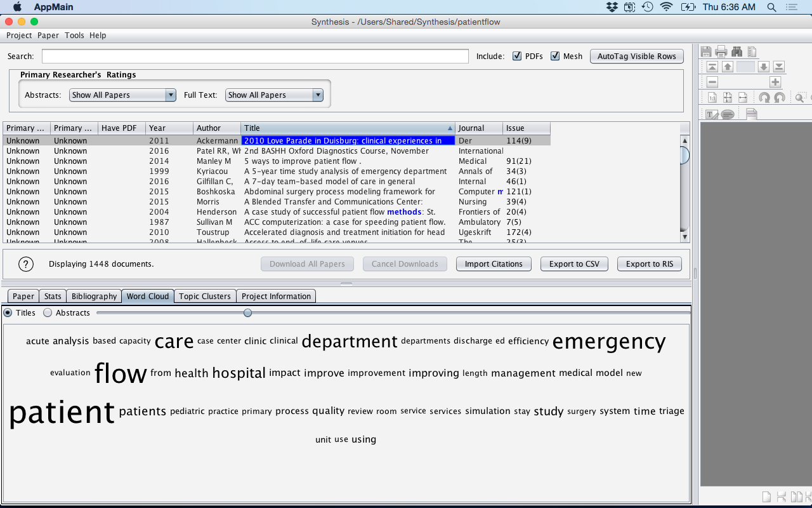Switch to the Topic Clusters tab

coord(204,297)
